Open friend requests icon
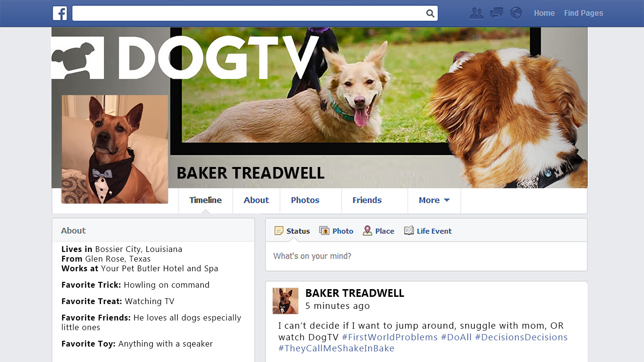This screenshot has height=362, width=644. tap(476, 13)
